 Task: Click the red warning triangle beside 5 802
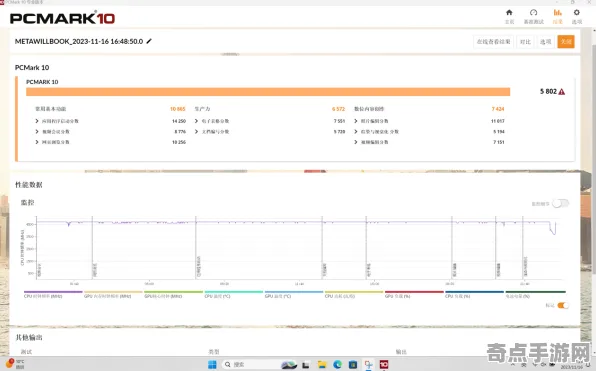[562, 92]
